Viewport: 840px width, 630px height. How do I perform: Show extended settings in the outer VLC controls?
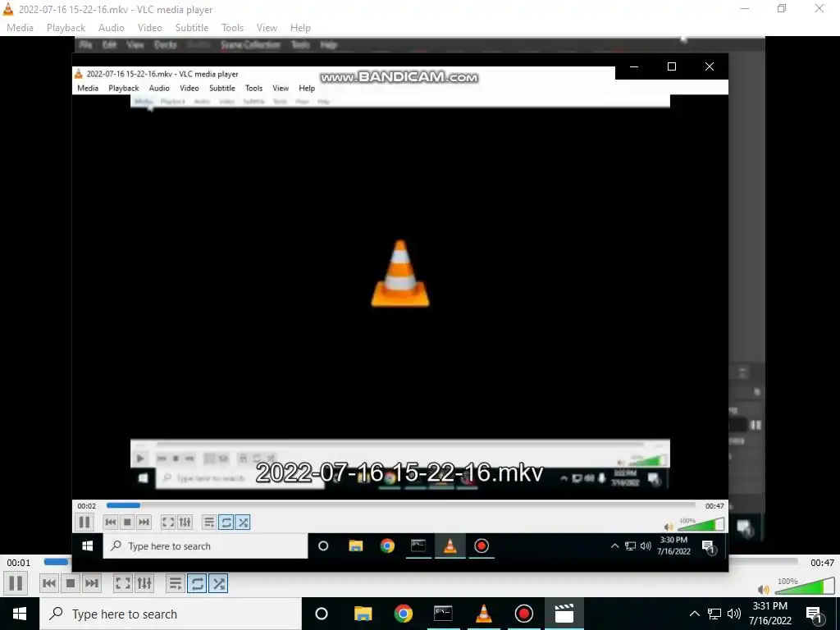pos(144,583)
